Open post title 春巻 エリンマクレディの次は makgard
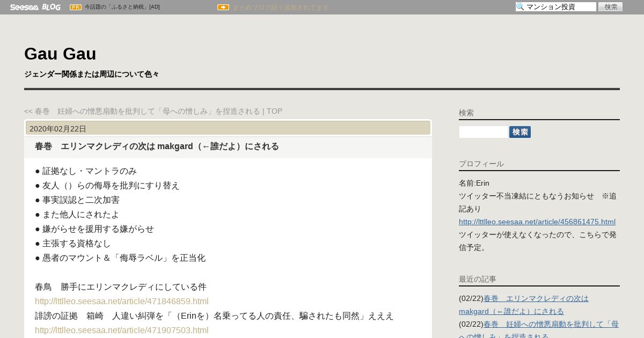Screen dimensions: 644x338 coord(157,146)
